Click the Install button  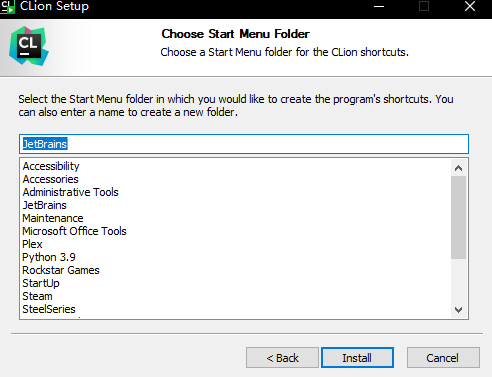(x=357, y=358)
